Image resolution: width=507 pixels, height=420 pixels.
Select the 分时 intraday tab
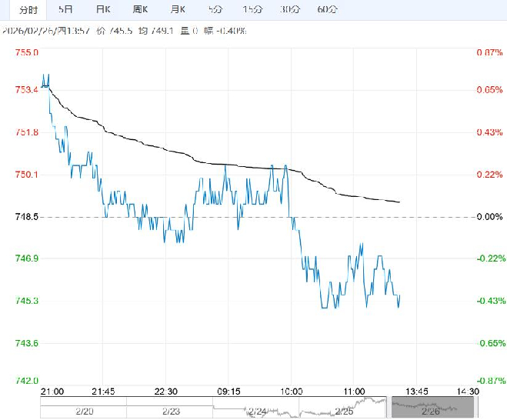(28, 10)
